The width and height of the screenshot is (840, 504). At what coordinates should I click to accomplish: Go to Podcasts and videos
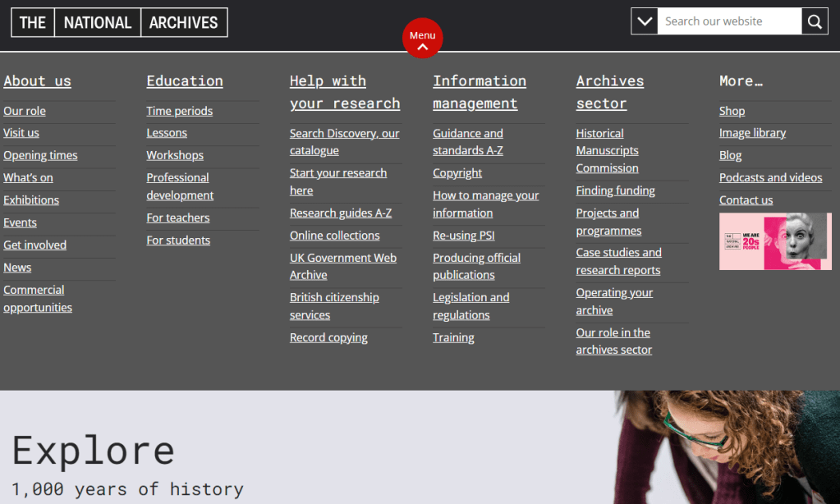[x=770, y=177]
